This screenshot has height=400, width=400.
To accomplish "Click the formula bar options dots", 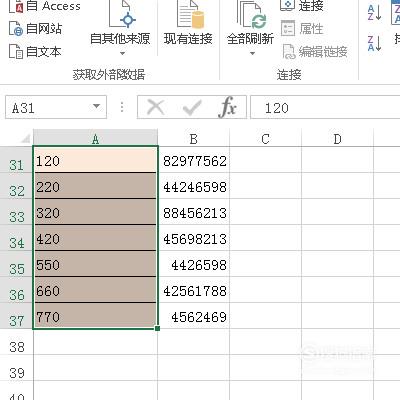I will (122, 107).
